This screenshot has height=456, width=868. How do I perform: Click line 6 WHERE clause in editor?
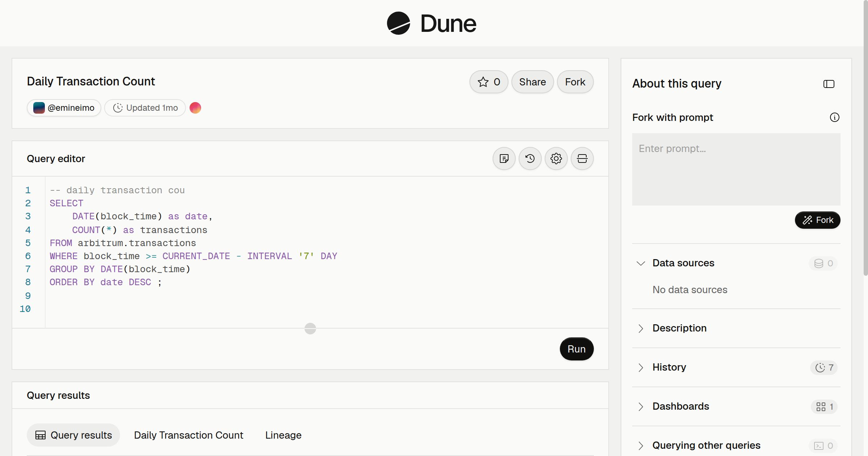tap(193, 256)
